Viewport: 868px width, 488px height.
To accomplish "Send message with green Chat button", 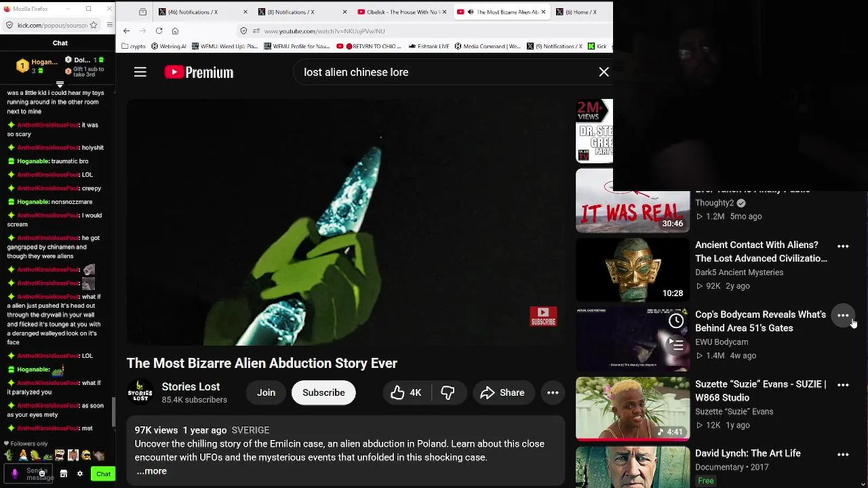I will pyautogui.click(x=103, y=474).
